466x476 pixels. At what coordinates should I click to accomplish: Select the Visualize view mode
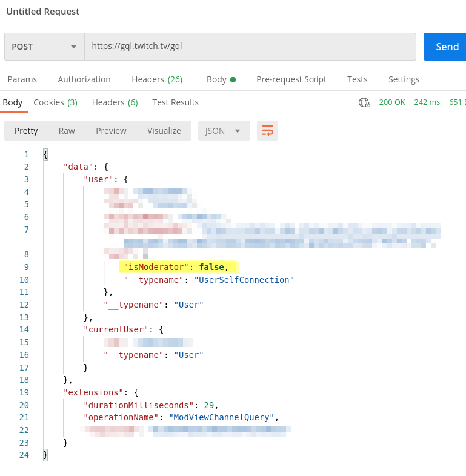tap(164, 131)
